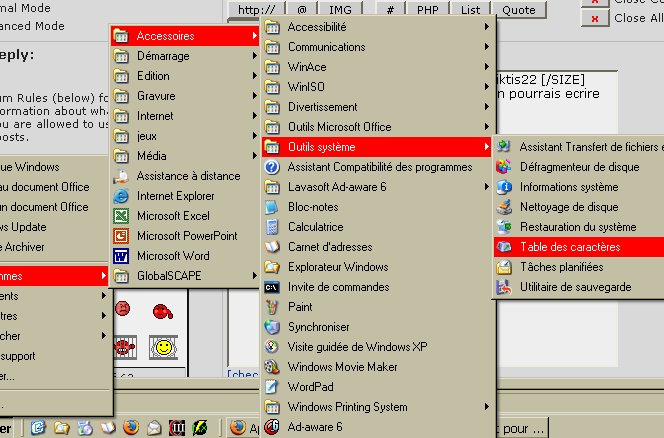
Task: Click the Table des caractères icon
Action: click(504, 247)
